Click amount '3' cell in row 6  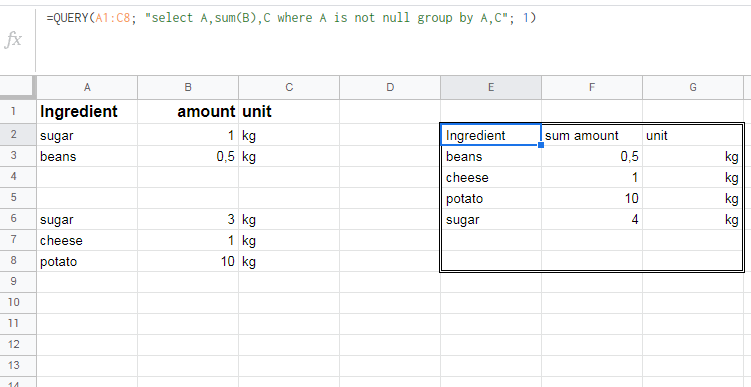(188, 219)
